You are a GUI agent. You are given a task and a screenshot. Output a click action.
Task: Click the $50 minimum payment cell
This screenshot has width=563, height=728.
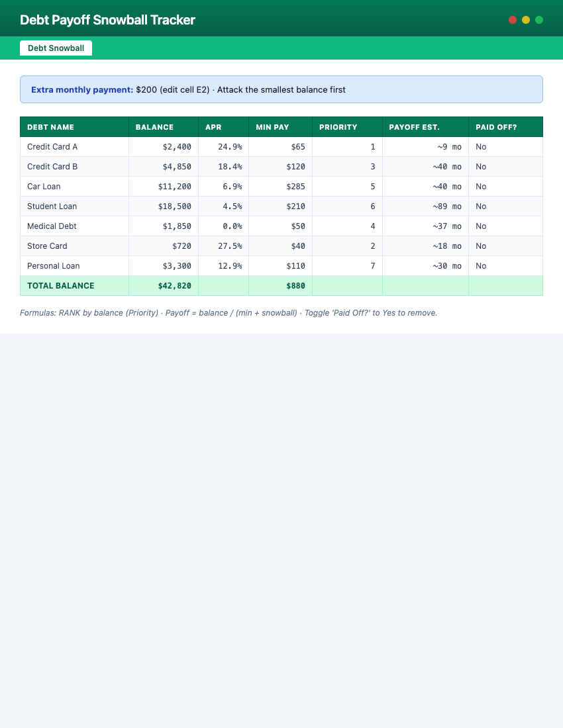[281, 226]
